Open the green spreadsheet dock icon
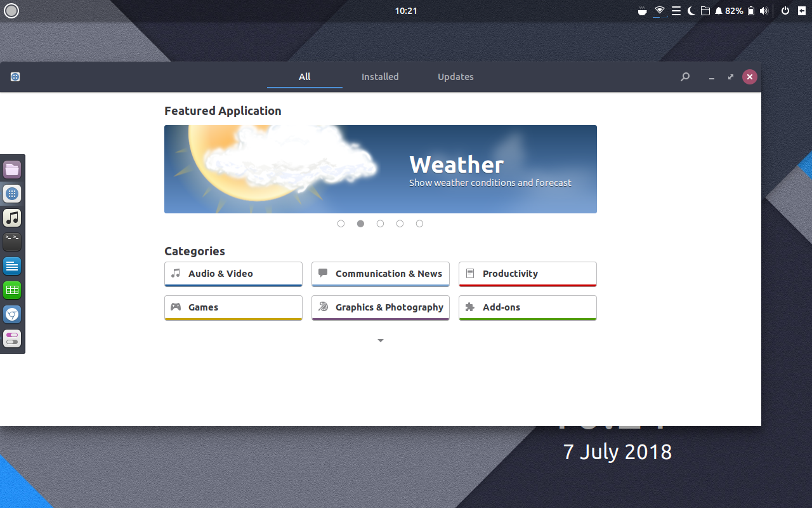The width and height of the screenshot is (812, 508). (12, 290)
